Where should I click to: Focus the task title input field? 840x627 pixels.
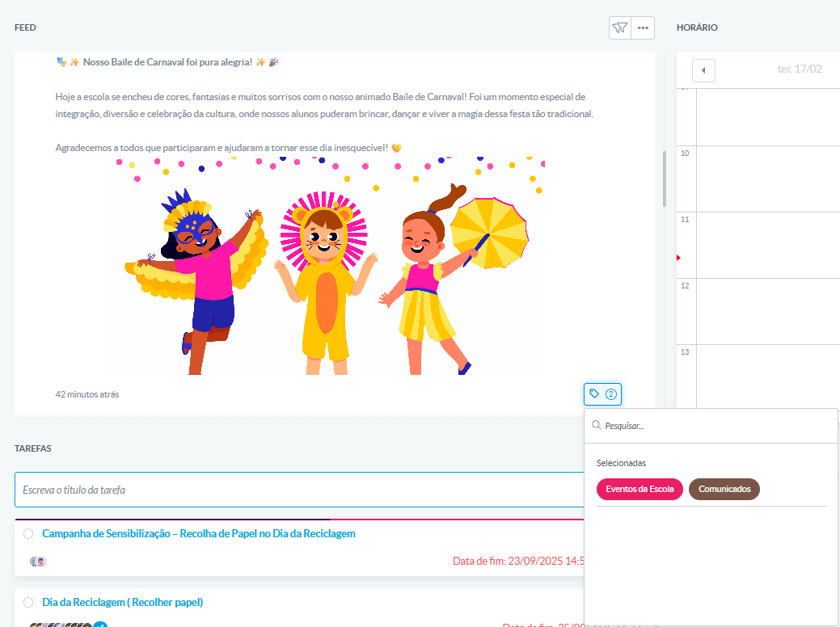click(299, 490)
